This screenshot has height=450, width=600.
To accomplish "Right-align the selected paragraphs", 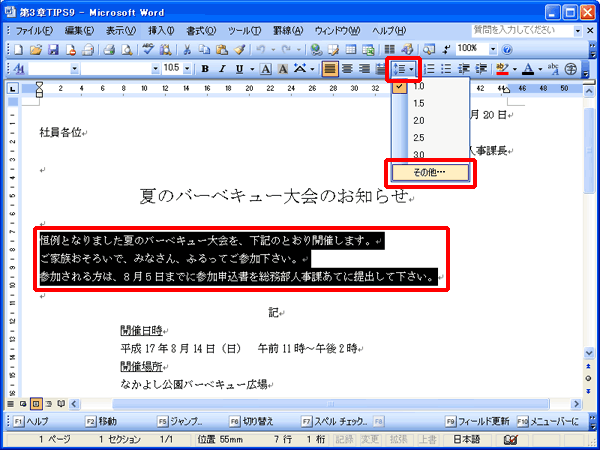I will (365, 69).
